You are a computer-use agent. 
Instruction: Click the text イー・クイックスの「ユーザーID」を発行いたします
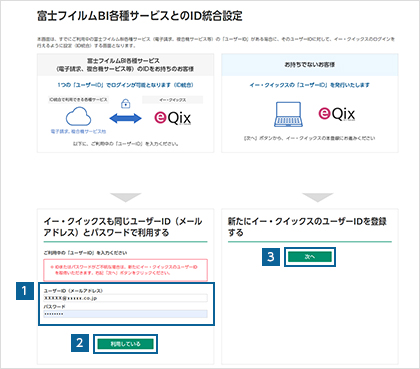pos(310,85)
